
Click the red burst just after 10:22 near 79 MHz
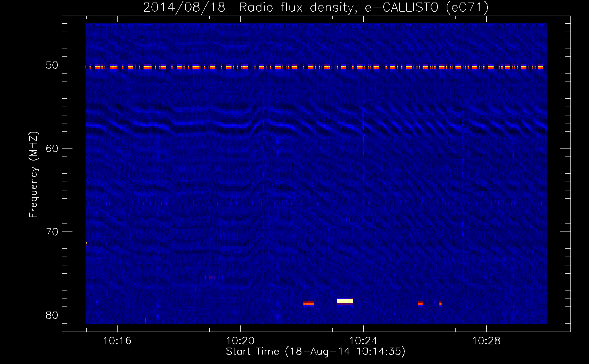coord(308,304)
